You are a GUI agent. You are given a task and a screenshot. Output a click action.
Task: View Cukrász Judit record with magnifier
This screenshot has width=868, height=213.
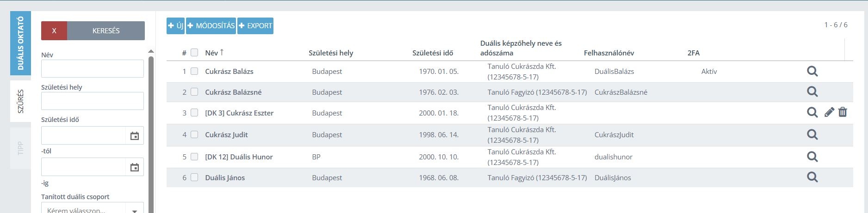pos(812,134)
